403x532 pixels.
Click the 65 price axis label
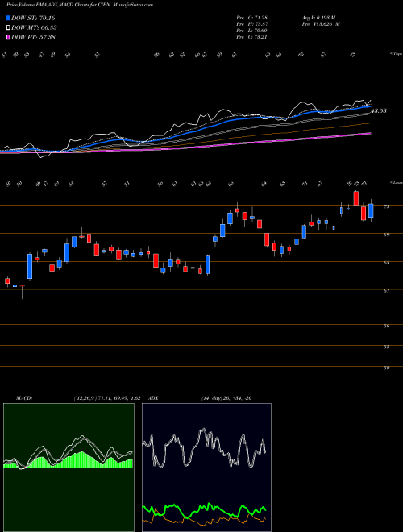(386, 263)
